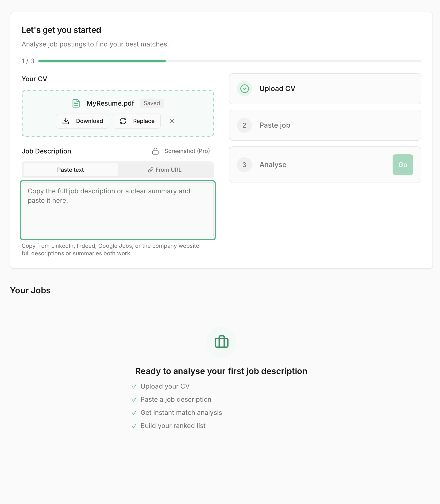440x504 pixels.
Task: Click the step 3 circle for Analyse
Action: point(244,165)
